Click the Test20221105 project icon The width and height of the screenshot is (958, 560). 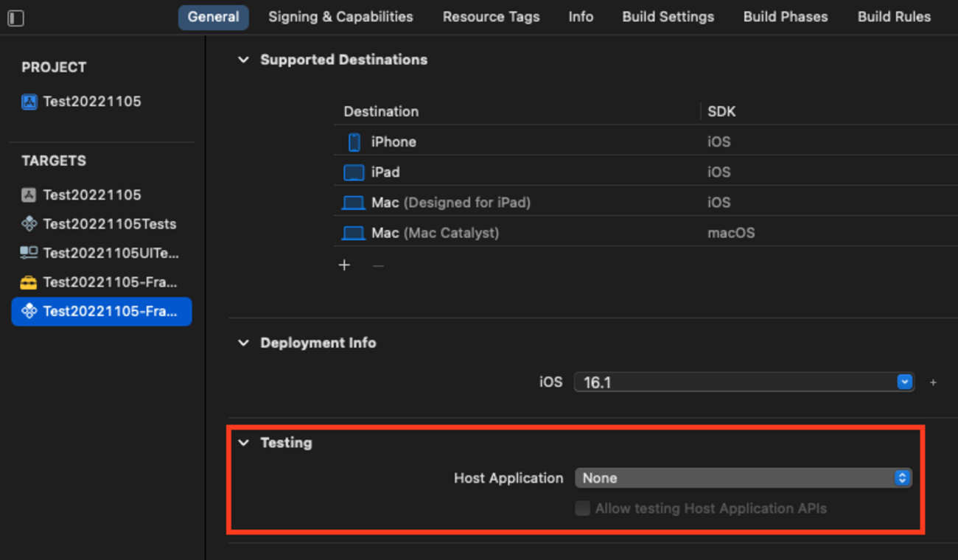[x=29, y=102]
